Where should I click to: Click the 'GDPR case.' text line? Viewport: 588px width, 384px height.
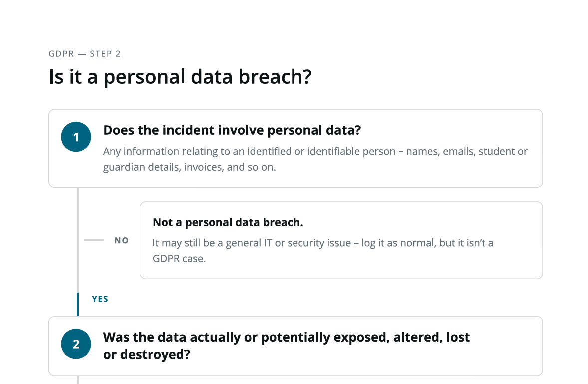(x=179, y=258)
